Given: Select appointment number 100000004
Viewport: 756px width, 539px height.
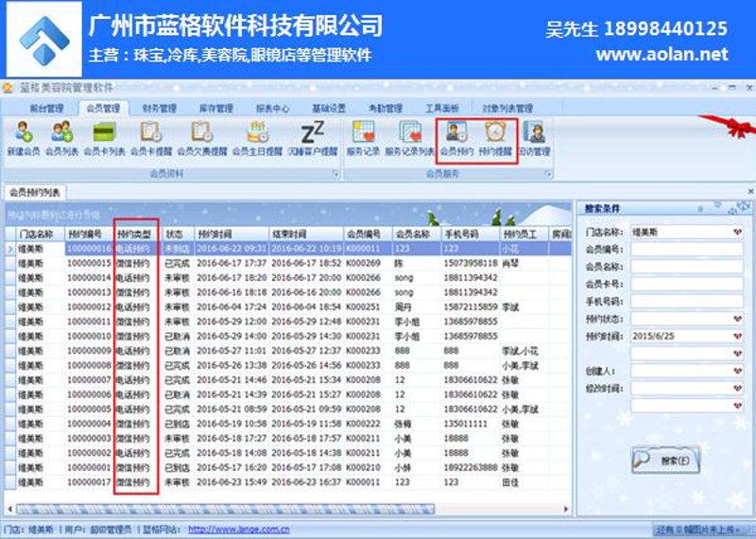Looking at the screenshot, I should coord(89,424).
